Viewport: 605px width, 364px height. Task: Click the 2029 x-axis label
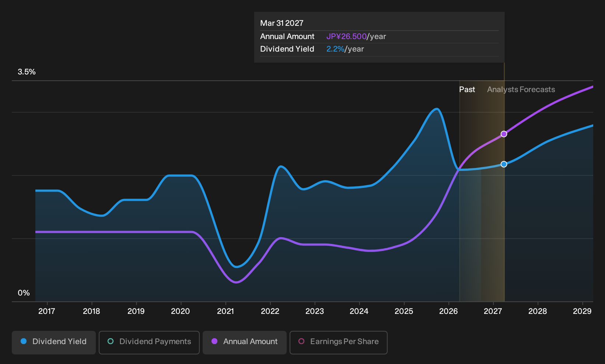582,311
